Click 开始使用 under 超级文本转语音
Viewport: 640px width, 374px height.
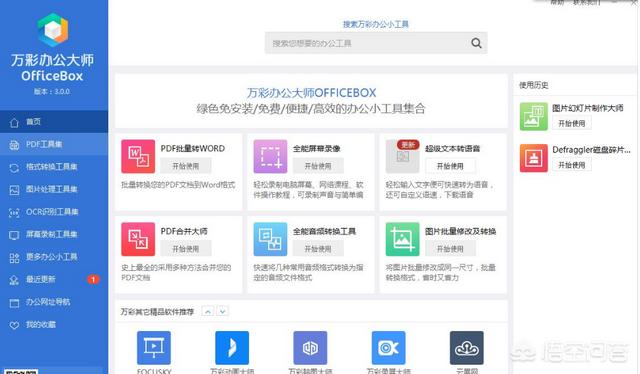click(450, 166)
